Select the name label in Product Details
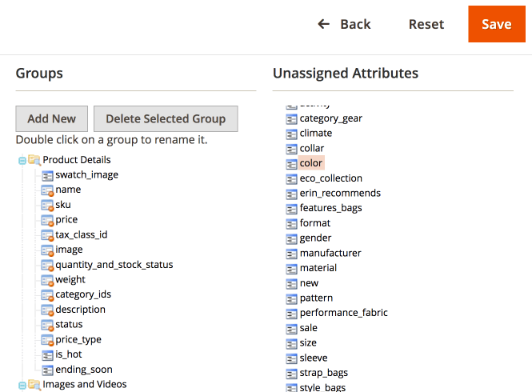This screenshot has width=532, height=392. [x=68, y=190]
